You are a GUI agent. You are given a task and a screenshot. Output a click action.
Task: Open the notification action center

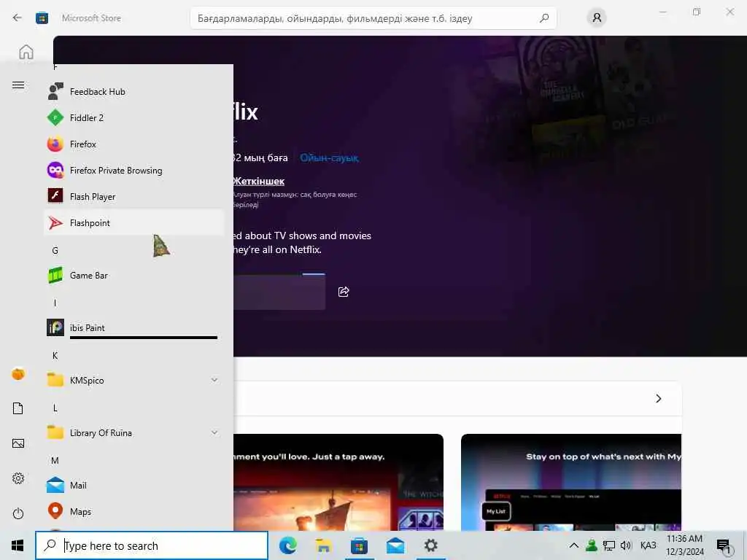point(723,545)
